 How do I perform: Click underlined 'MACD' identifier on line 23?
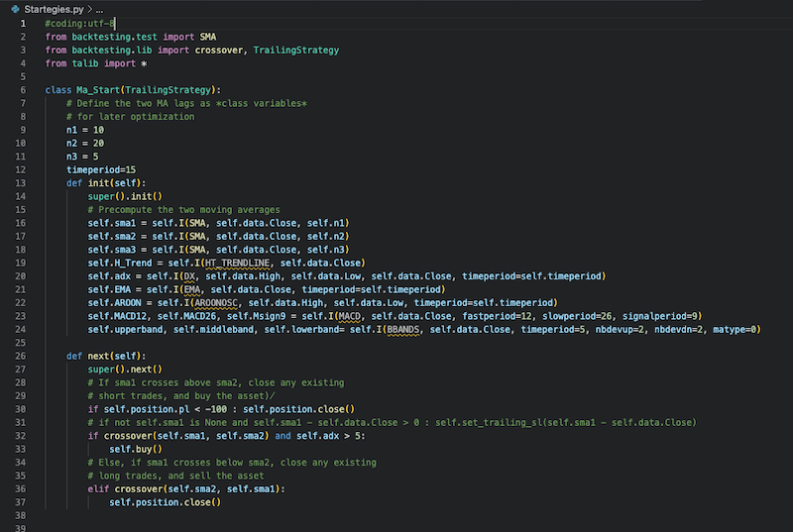350,316
